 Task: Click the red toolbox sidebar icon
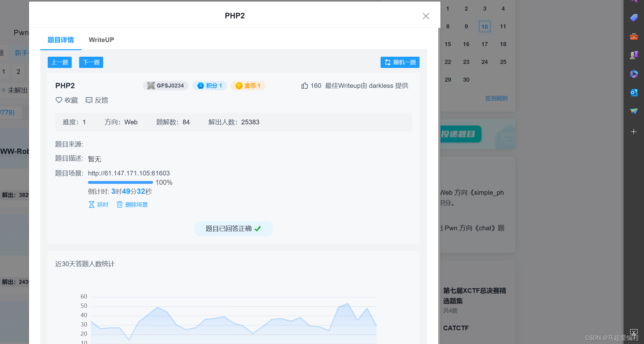[634, 37]
